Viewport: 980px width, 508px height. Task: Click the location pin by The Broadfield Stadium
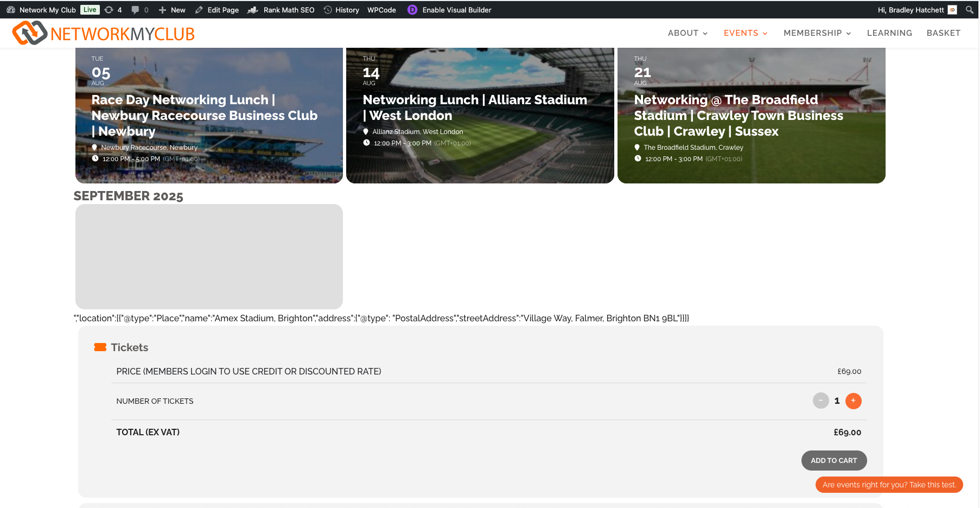(637, 147)
